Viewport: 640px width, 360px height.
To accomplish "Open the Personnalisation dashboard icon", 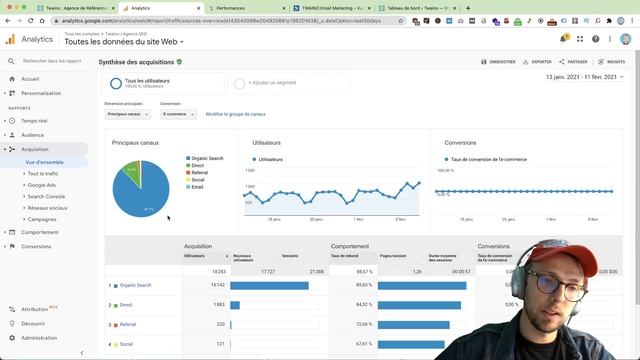I will point(12,93).
